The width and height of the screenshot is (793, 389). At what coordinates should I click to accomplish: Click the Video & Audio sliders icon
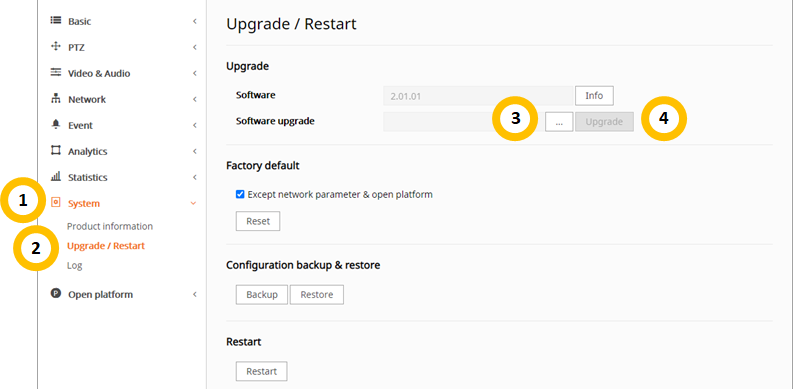pyautogui.click(x=56, y=73)
